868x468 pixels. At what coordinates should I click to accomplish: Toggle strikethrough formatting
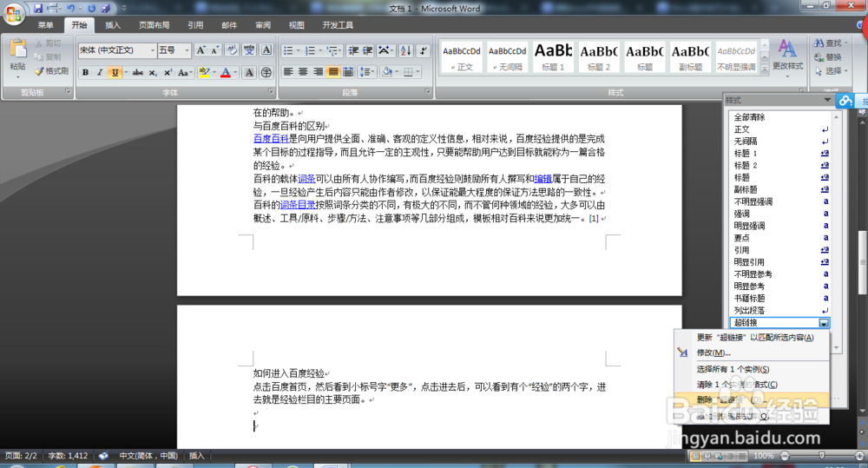pyautogui.click(x=138, y=73)
